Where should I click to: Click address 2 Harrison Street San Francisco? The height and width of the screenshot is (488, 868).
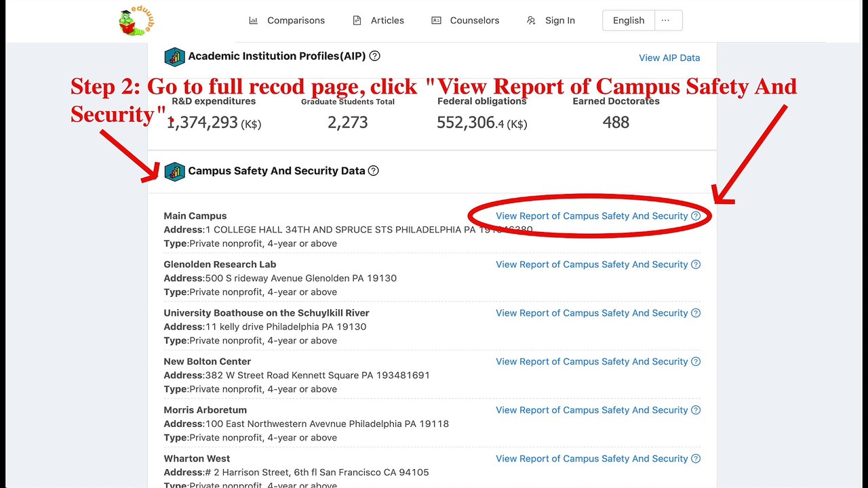296,472
